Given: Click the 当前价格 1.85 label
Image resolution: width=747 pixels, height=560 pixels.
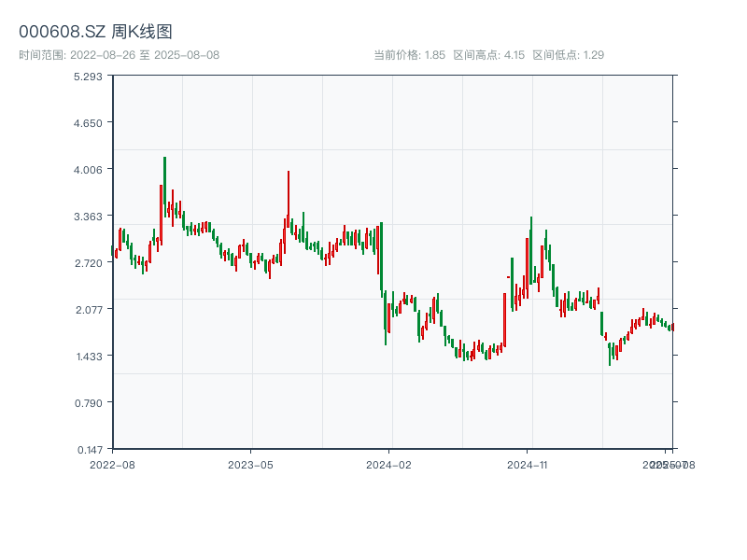Looking at the screenshot, I should coord(409,55).
